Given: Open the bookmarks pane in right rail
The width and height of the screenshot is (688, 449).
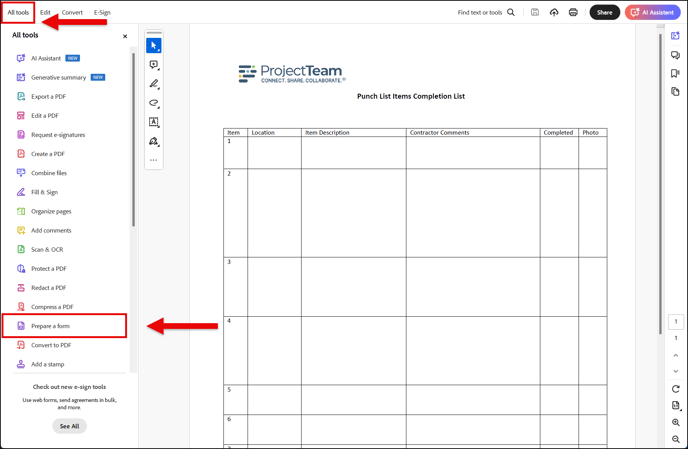Looking at the screenshot, I should (x=675, y=73).
